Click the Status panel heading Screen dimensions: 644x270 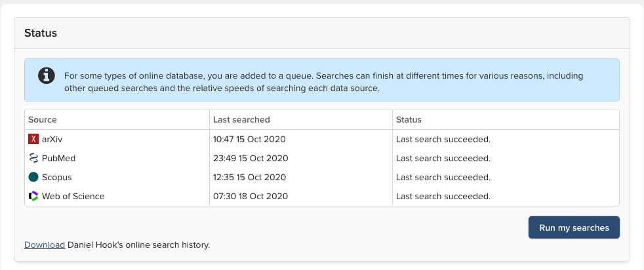(41, 33)
